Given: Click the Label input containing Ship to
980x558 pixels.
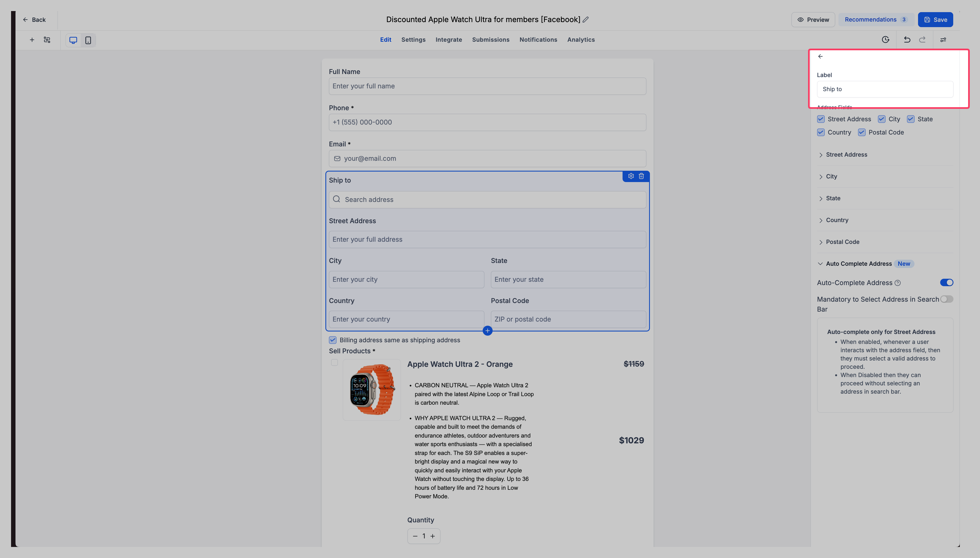Looking at the screenshot, I should click(885, 89).
